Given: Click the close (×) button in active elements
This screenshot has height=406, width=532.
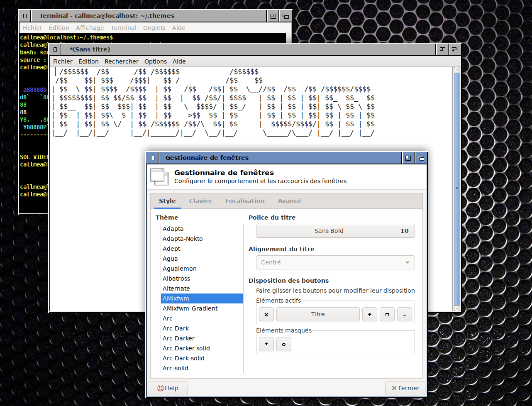Looking at the screenshot, I should 266,314.
